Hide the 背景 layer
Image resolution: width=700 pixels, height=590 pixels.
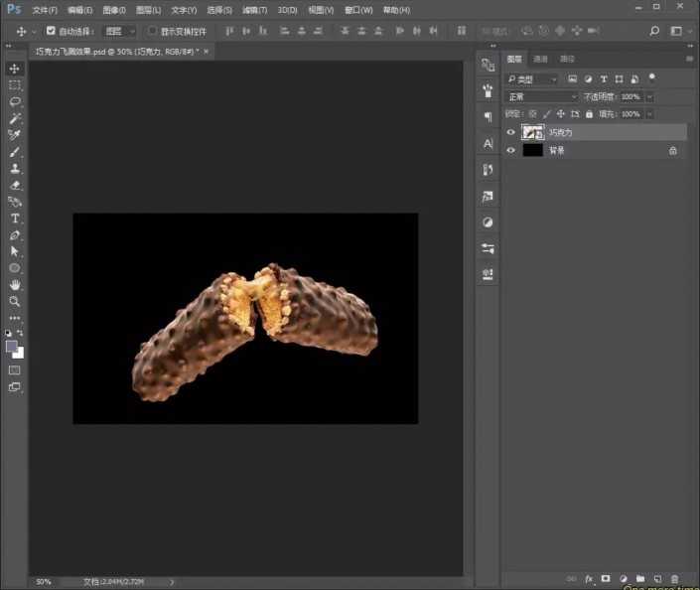511,150
